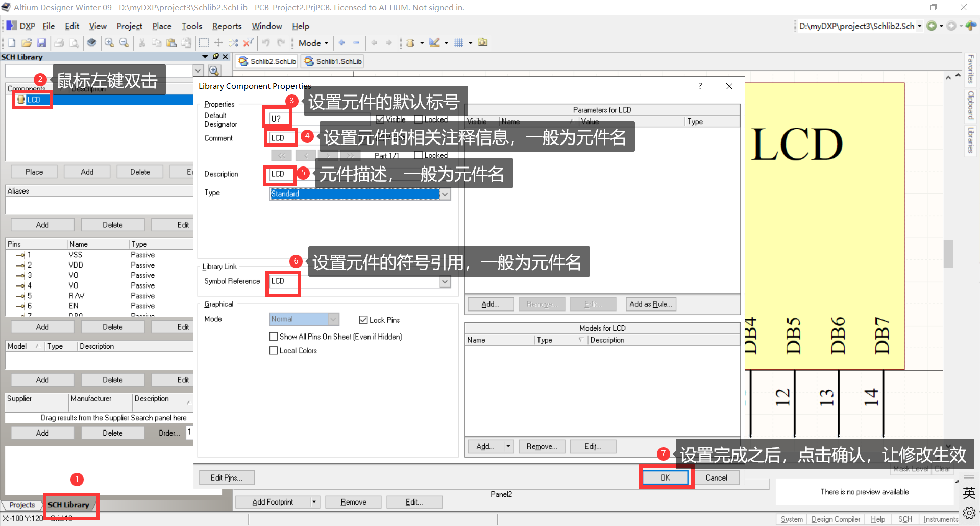Open the IEEE symbols tool icon

(410, 43)
